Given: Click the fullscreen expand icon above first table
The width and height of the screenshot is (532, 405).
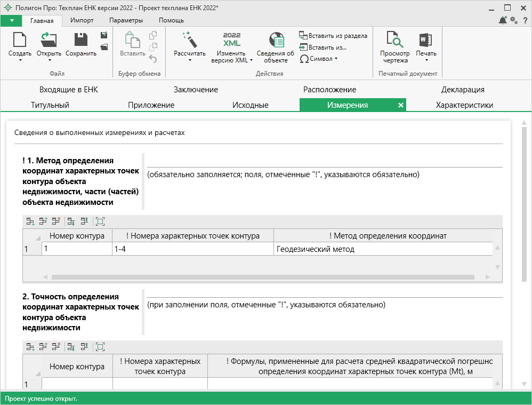Looking at the screenshot, I should [x=100, y=221].
